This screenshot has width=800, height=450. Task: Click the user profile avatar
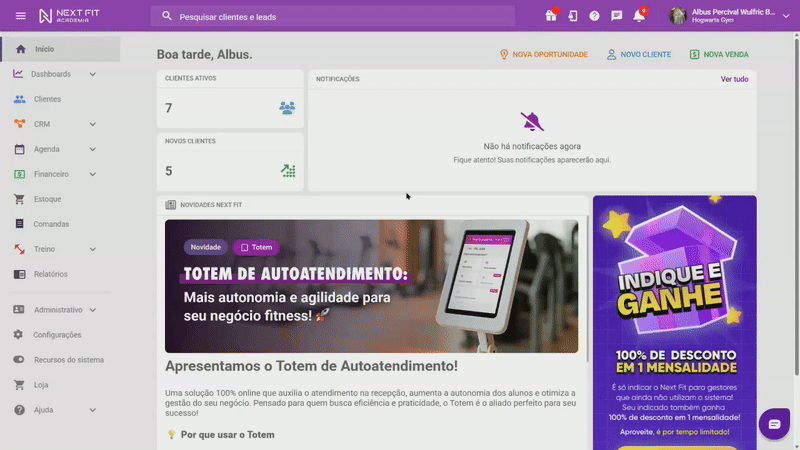click(x=678, y=16)
